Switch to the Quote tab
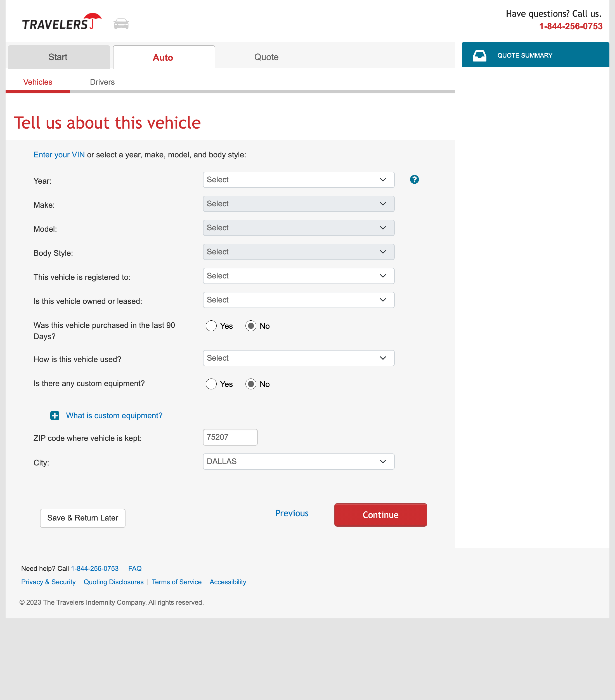The width and height of the screenshot is (615, 700). pyautogui.click(x=266, y=56)
